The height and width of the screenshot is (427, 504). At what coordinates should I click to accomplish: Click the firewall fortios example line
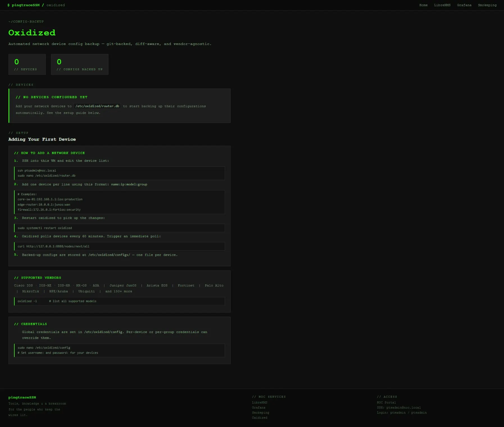(49, 210)
